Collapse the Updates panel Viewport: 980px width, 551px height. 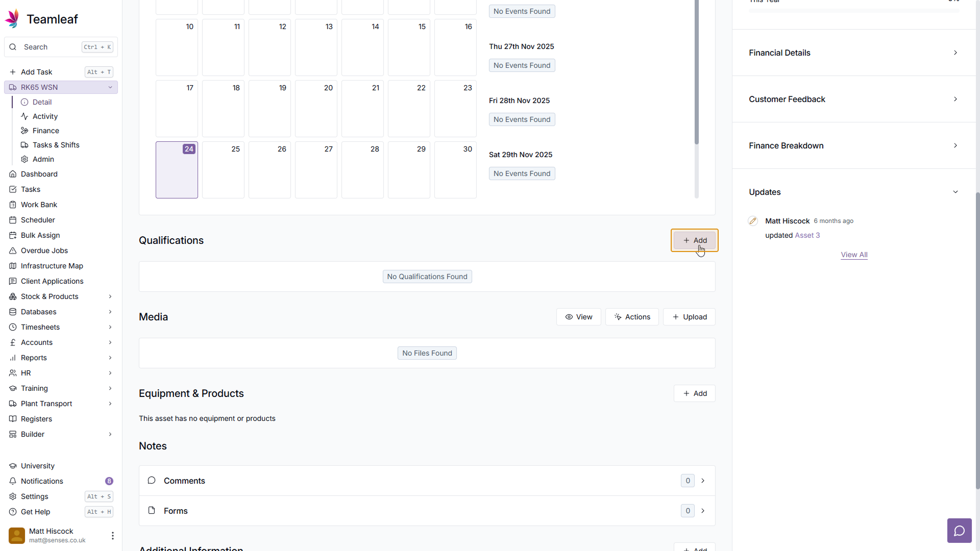(x=955, y=192)
